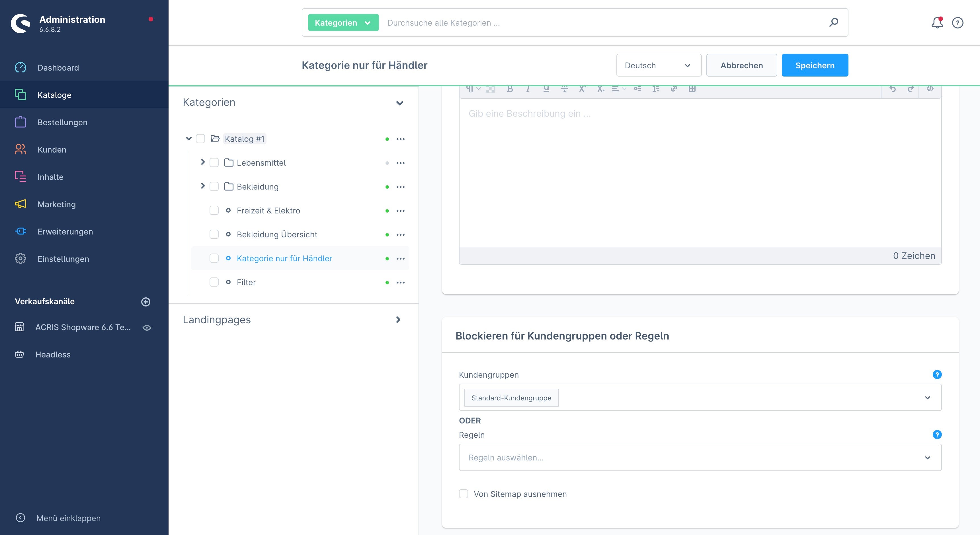Screen dimensions: 980x535
Task: Undo last edit in description editor
Action: tap(893, 89)
